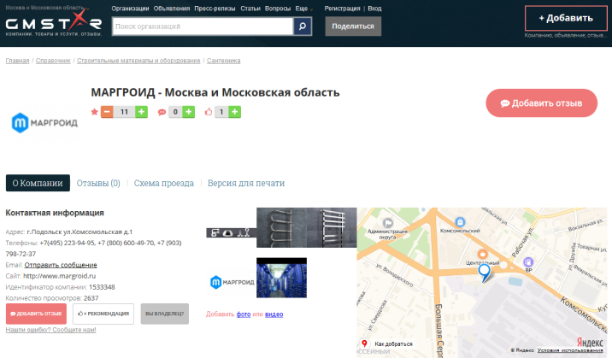Click the МАРГРОИД company logo
Image resolution: width=612 pixels, height=364 pixels.
44,123
